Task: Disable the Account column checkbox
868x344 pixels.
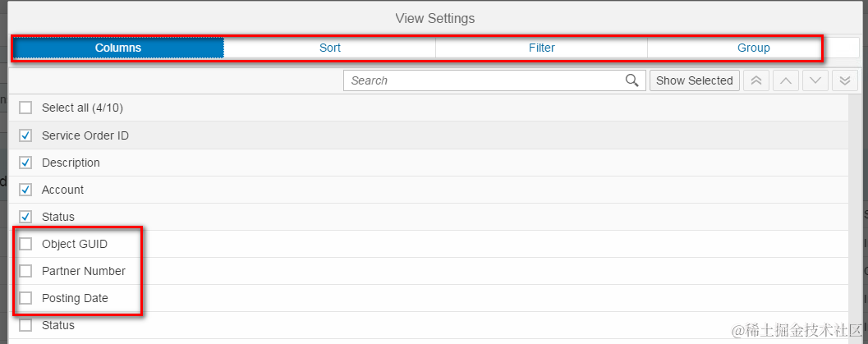Action: coord(25,190)
